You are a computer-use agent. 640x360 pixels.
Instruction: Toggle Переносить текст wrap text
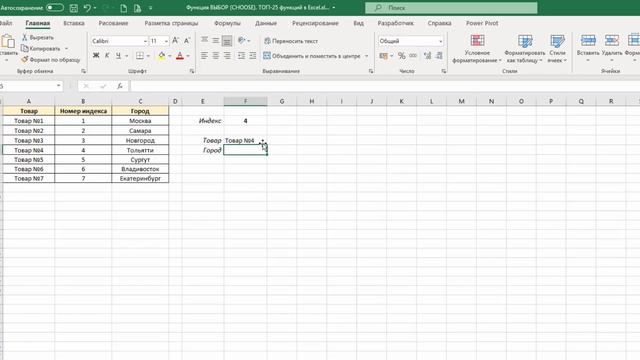pyautogui.click(x=291, y=41)
